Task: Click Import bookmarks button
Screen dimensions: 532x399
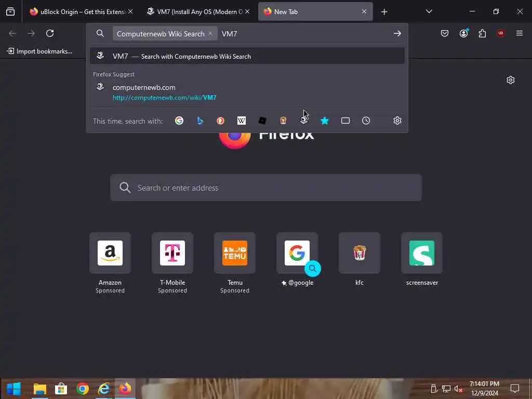Action: (x=39, y=51)
